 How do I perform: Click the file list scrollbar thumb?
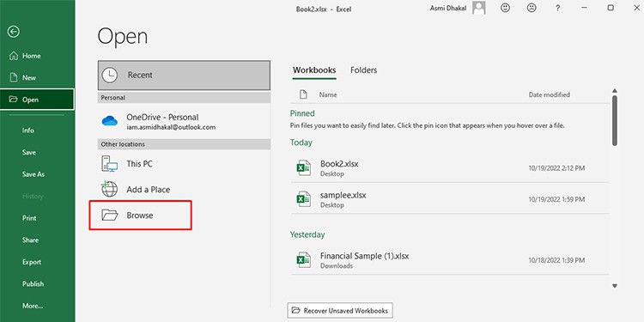(615, 120)
